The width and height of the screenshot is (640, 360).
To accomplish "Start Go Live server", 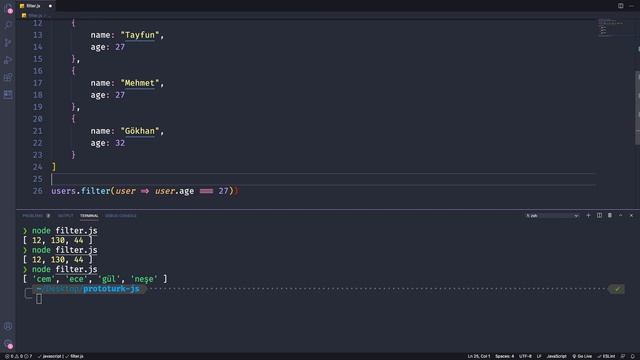I will pos(582,356).
